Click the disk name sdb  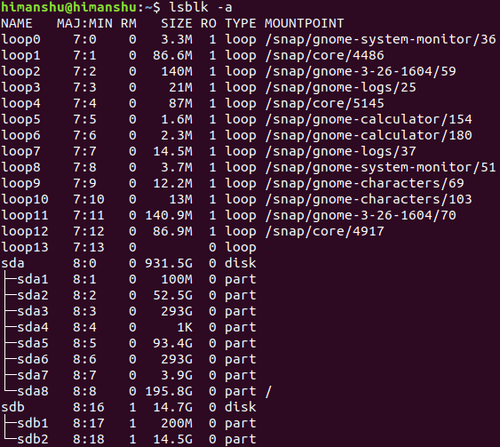tap(13, 407)
